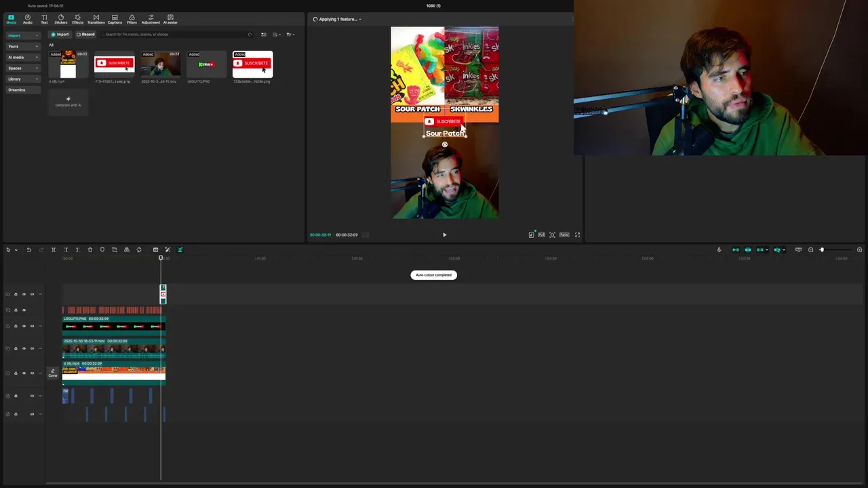Image resolution: width=868 pixels, height=488 pixels.
Task: Hide the LOGUITO.PNG track with eye icon
Action: (x=24, y=326)
